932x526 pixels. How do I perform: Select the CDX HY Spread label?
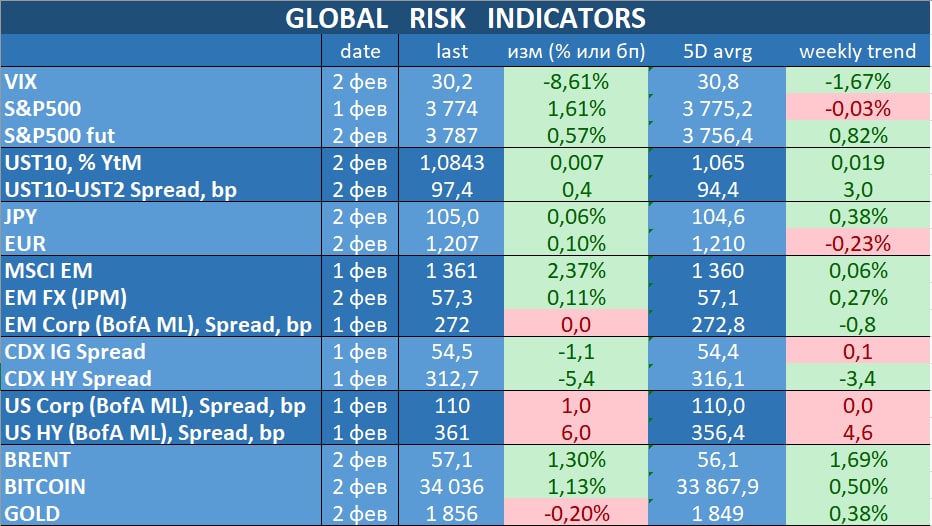coord(79,378)
